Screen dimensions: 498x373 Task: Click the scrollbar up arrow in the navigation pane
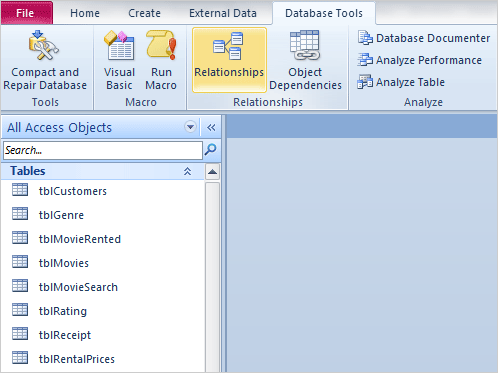(212, 172)
